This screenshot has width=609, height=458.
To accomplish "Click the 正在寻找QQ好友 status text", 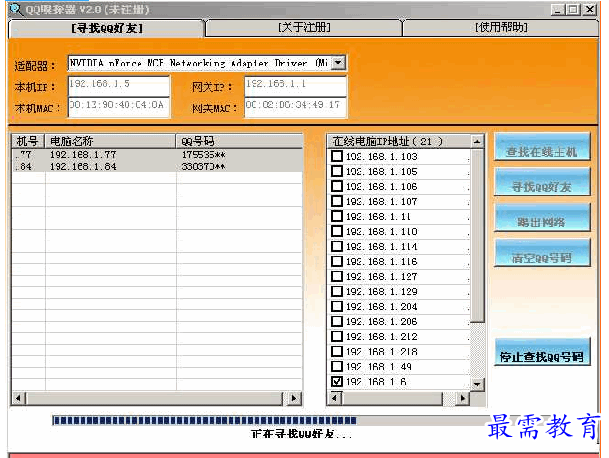I will pos(301,434).
